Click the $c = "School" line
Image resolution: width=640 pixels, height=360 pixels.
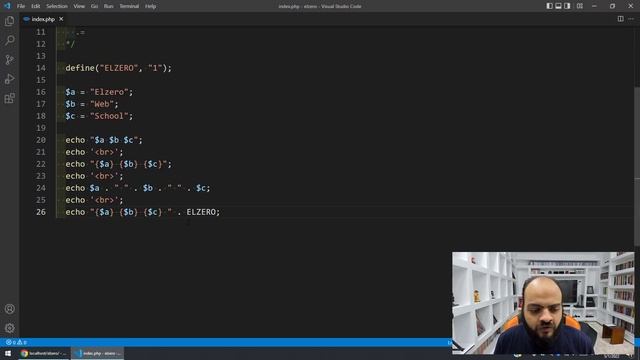click(x=99, y=116)
